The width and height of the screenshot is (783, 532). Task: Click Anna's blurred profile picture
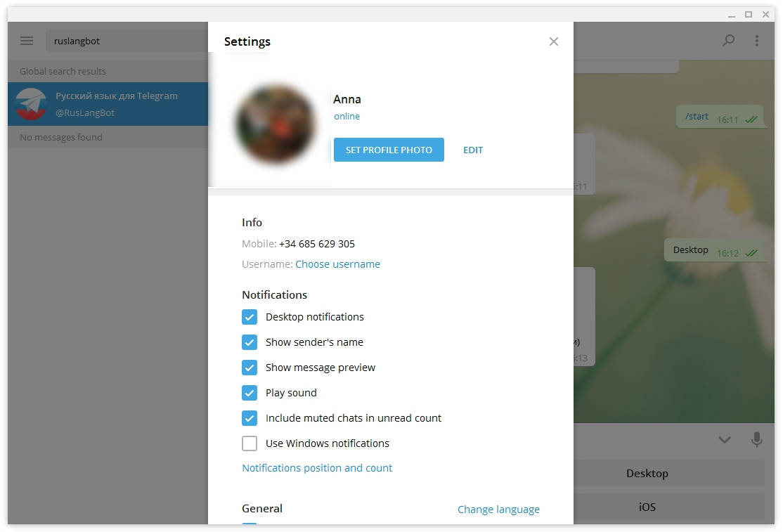(275, 123)
